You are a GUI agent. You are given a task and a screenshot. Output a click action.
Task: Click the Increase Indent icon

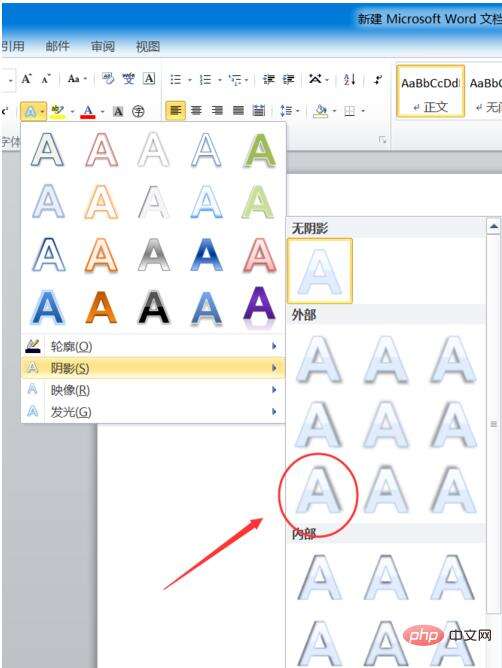point(289,79)
